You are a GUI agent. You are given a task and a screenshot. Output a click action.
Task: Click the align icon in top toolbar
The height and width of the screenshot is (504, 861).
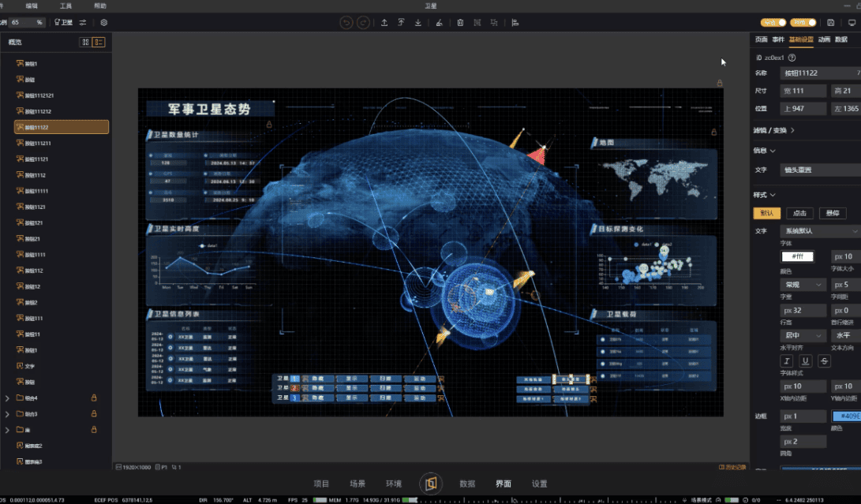(515, 23)
